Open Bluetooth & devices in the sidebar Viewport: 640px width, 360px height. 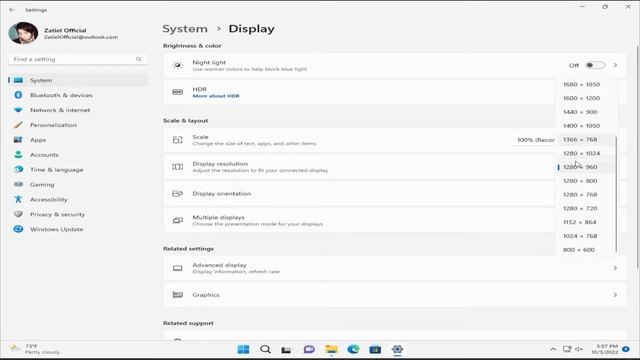(x=78, y=95)
